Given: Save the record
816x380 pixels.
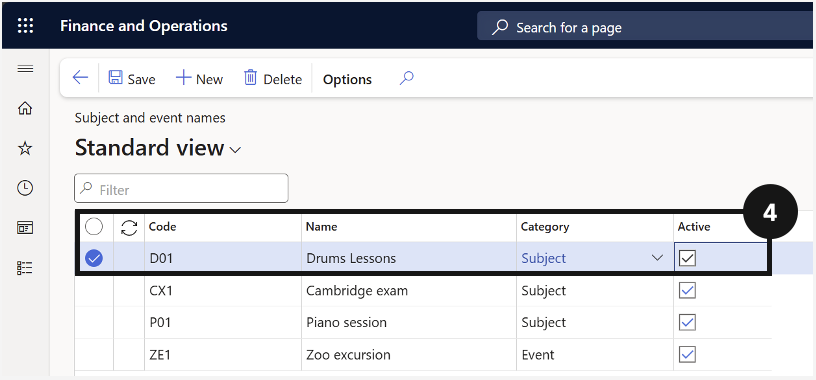Looking at the screenshot, I should [132, 79].
